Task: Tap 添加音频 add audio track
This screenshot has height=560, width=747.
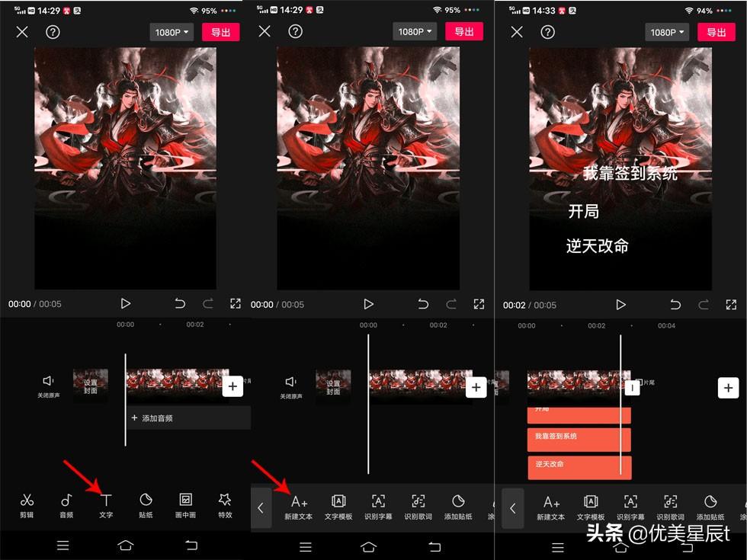Action: (188, 418)
